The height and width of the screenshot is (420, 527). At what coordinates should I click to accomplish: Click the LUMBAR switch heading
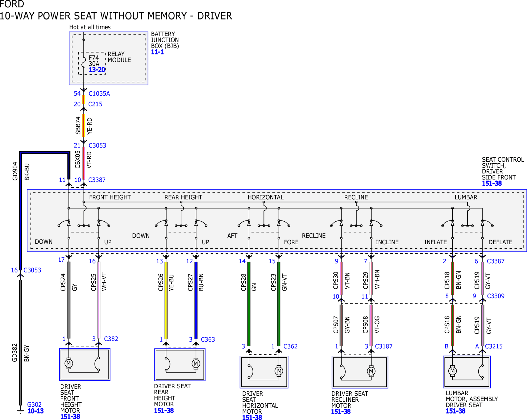(466, 197)
